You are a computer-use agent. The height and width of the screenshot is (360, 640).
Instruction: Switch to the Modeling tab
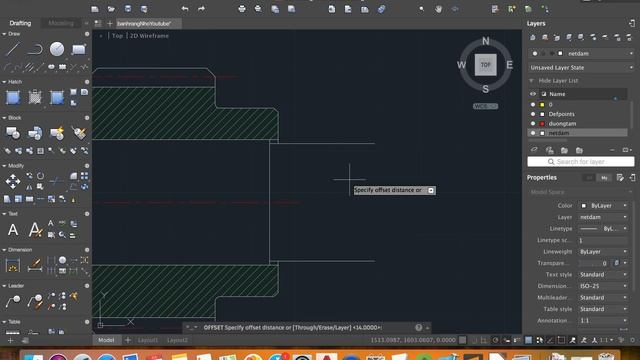61,23
